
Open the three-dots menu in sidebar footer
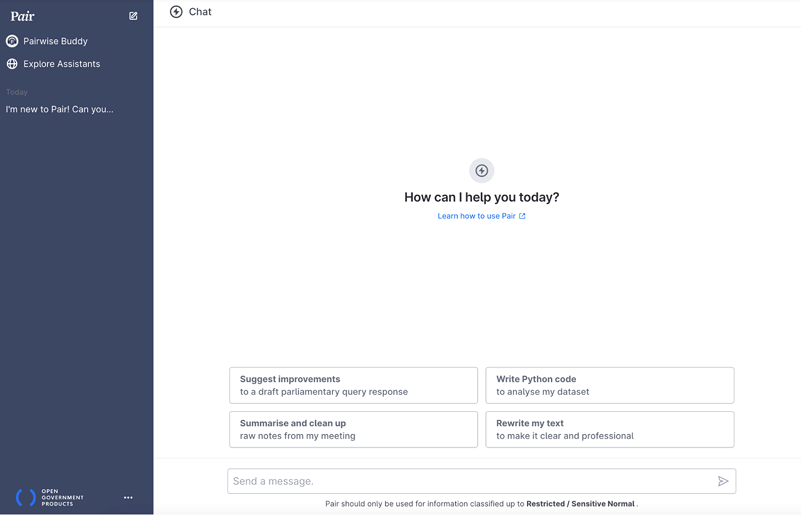tap(128, 497)
